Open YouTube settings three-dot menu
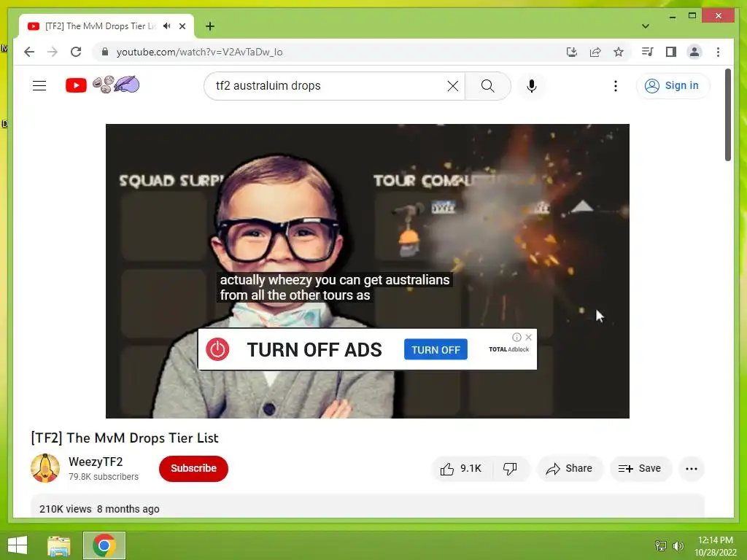This screenshot has width=747, height=560. tap(616, 86)
